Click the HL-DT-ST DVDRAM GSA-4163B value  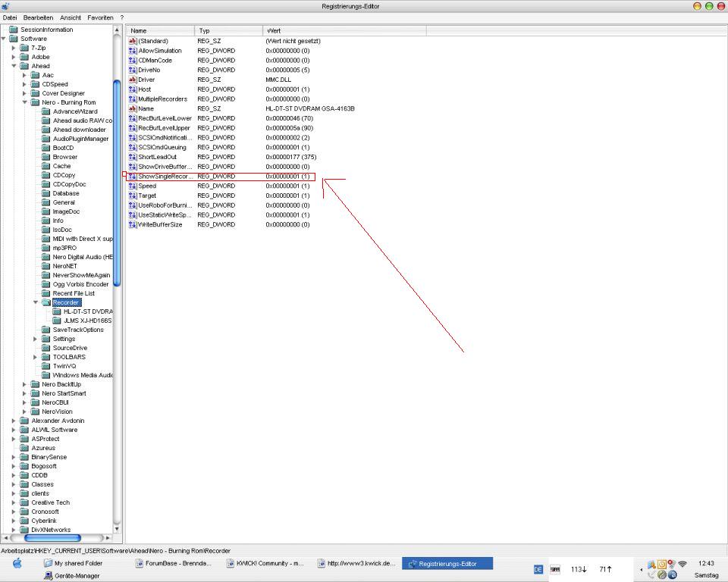point(310,108)
